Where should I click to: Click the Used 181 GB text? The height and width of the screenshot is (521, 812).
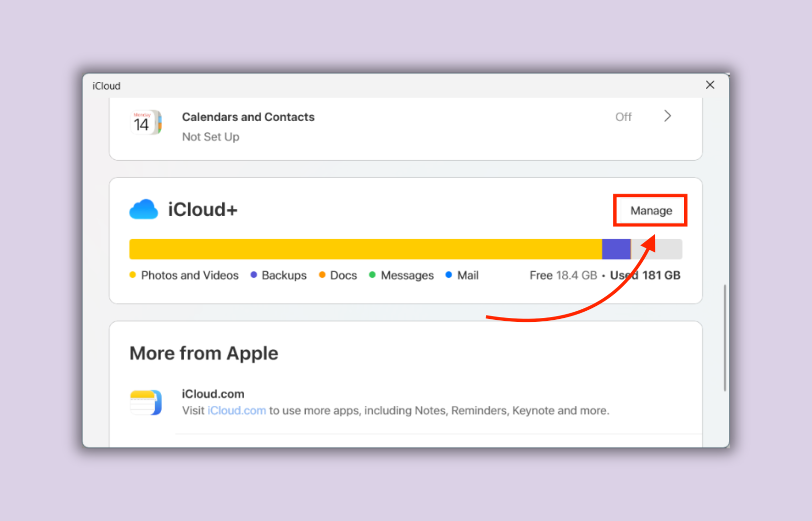645,275
